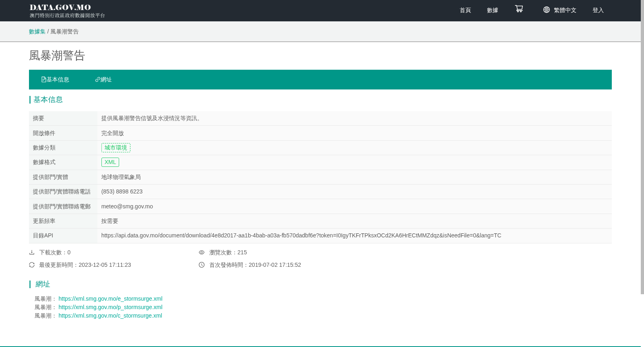Click the meteo@smg.gov.mo email text
644x347 pixels.
[x=127, y=206]
